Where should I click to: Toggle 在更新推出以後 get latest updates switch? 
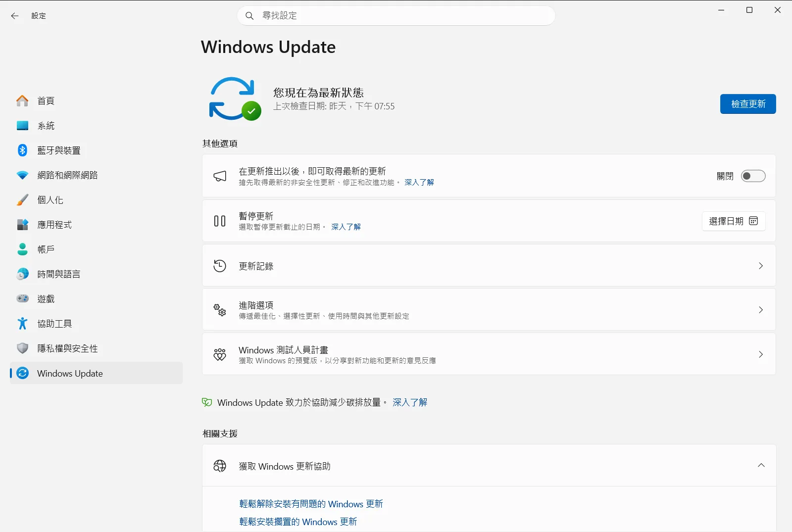point(753,176)
